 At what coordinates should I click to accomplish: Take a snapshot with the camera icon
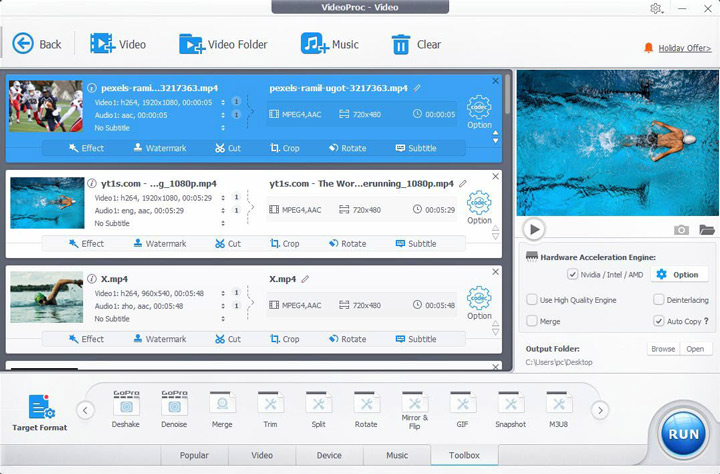(x=681, y=230)
